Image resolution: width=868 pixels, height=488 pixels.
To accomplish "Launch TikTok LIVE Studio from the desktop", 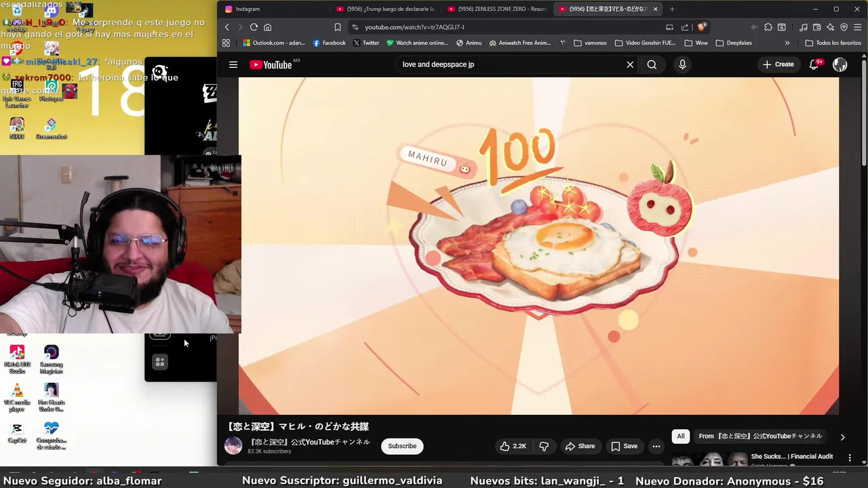I will click(17, 359).
